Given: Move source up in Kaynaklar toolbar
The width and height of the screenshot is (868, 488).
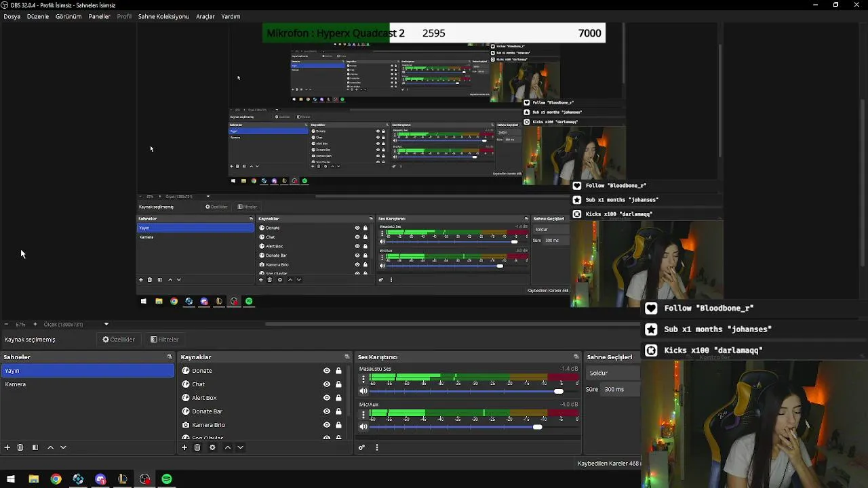Looking at the screenshot, I should pyautogui.click(x=228, y=447).
